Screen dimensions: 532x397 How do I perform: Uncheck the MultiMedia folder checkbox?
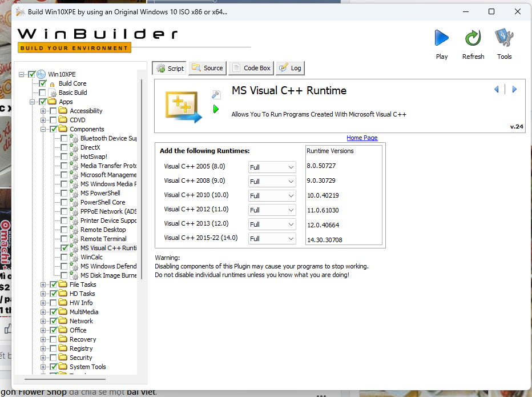pos(53,312)
